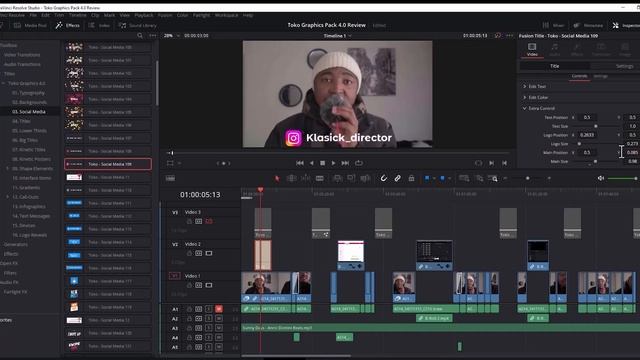Expand the 12. Call-Outs folder

[x=7, y=197]
